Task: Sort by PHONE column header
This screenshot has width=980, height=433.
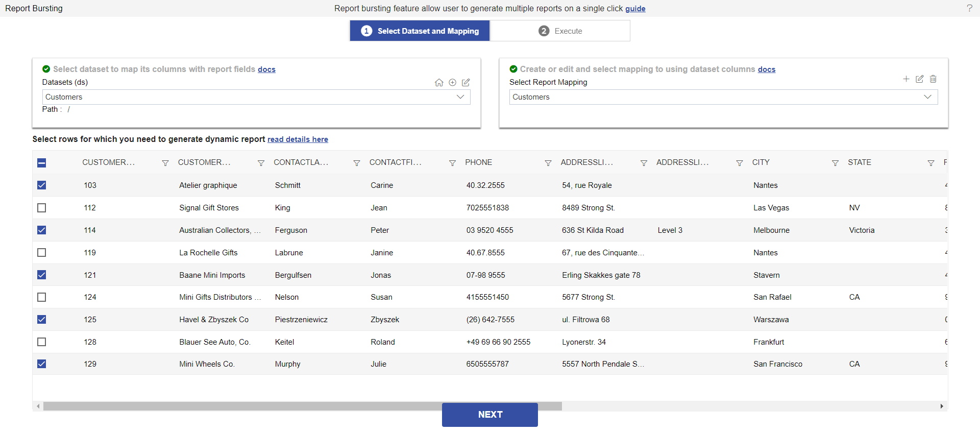Action: pos(479,162)
